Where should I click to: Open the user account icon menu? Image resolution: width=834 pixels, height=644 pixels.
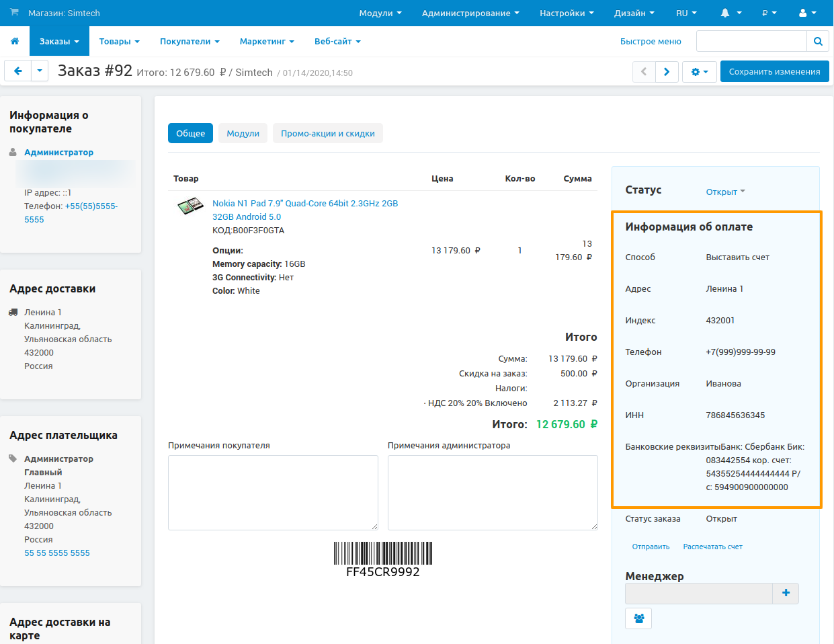[x=807, y=13]
